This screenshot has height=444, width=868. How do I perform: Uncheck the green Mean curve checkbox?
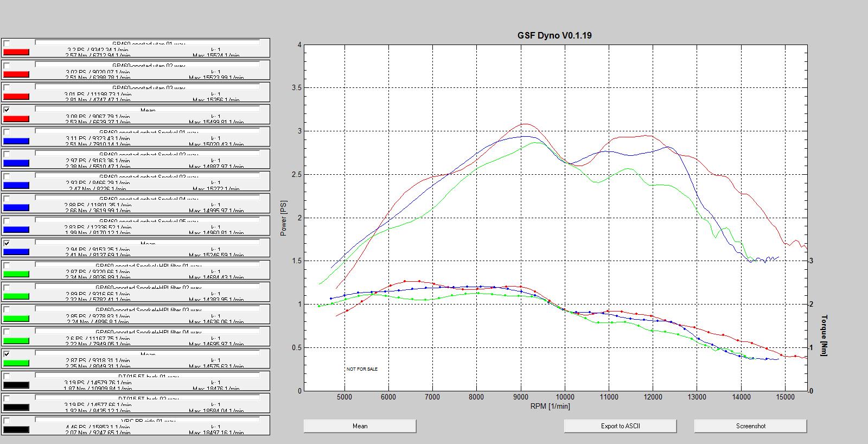coord(7,354)
